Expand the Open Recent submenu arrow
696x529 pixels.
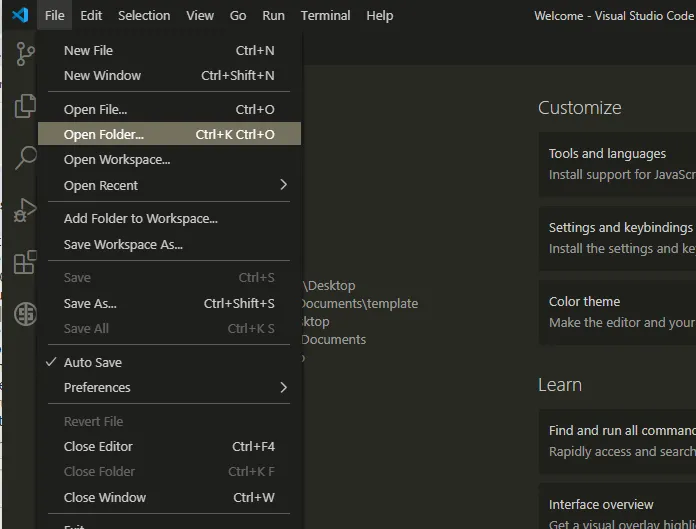(x=284, y=185)
